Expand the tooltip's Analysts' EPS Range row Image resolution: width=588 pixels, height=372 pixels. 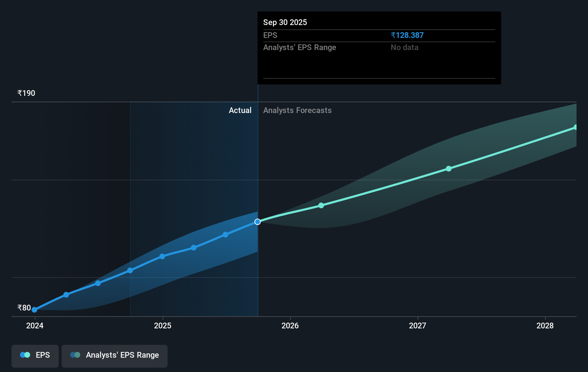(x=300, y=47)
